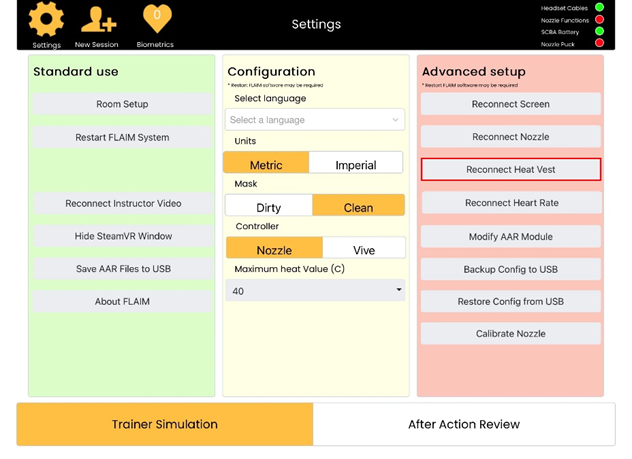632x459 pixels.
Task: Select Metric units
Action: pyautogui.click(x=266, y=165)
